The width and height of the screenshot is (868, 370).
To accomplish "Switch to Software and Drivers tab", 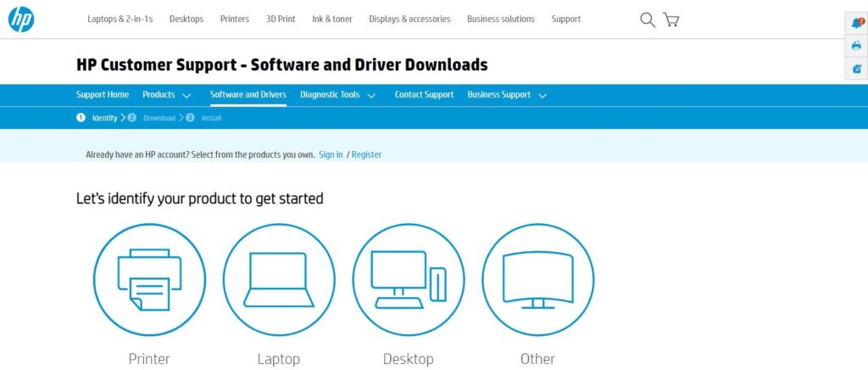I will click(x=248, y=95).
